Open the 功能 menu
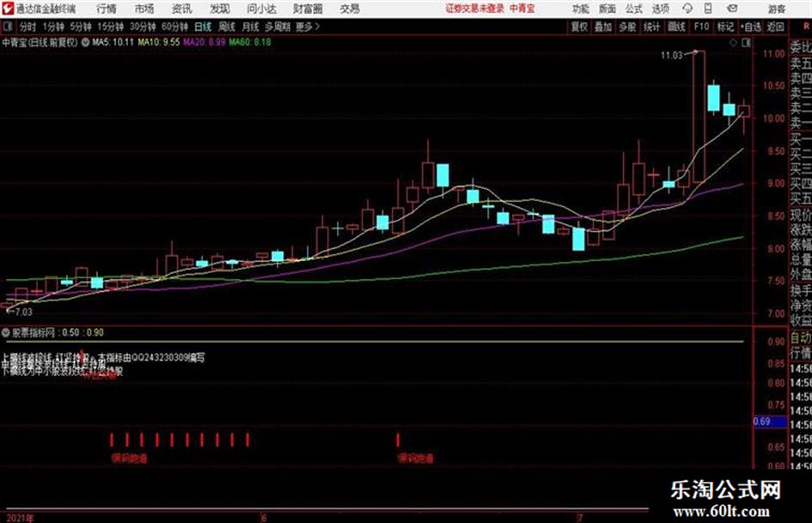 581,9
